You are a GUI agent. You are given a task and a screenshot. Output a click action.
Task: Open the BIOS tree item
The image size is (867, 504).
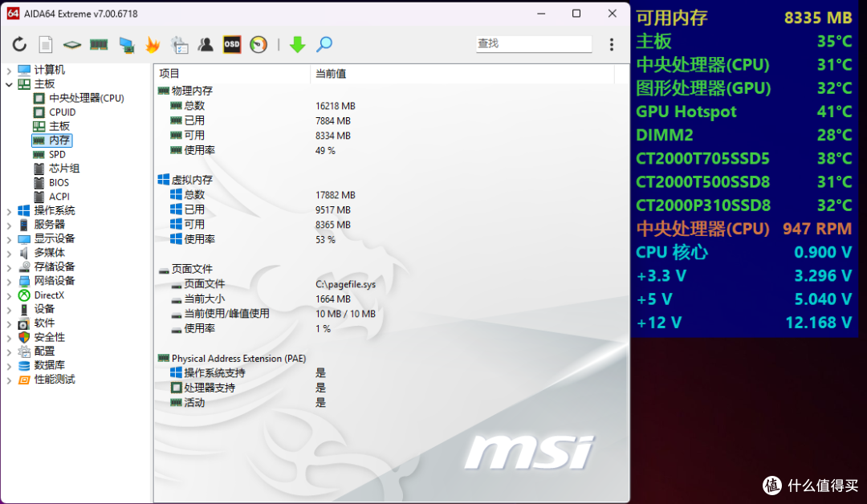click(x=59, y=182)
